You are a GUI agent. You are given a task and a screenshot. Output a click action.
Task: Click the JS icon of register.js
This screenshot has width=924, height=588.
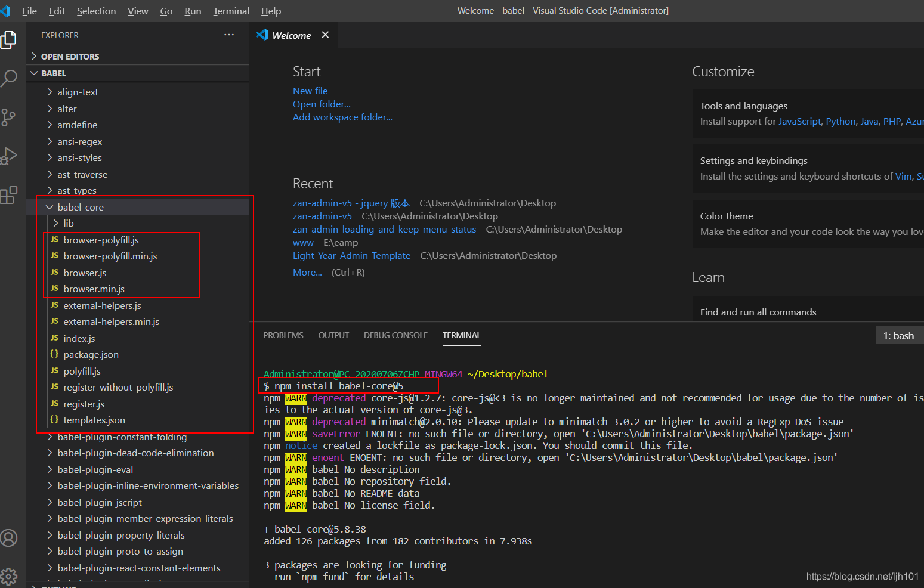(54, 404)
